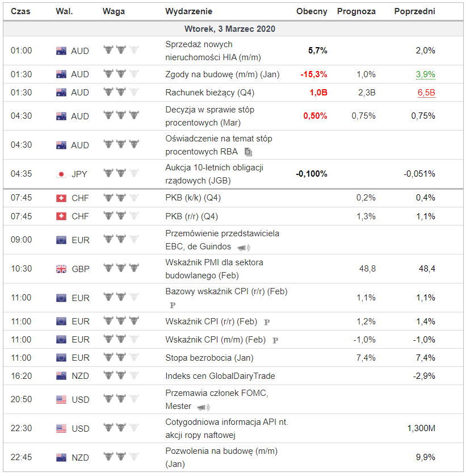Click preliminary P icon under Bazowy wskaźnik CPI

pyautogui.click(x=173, y=305)
